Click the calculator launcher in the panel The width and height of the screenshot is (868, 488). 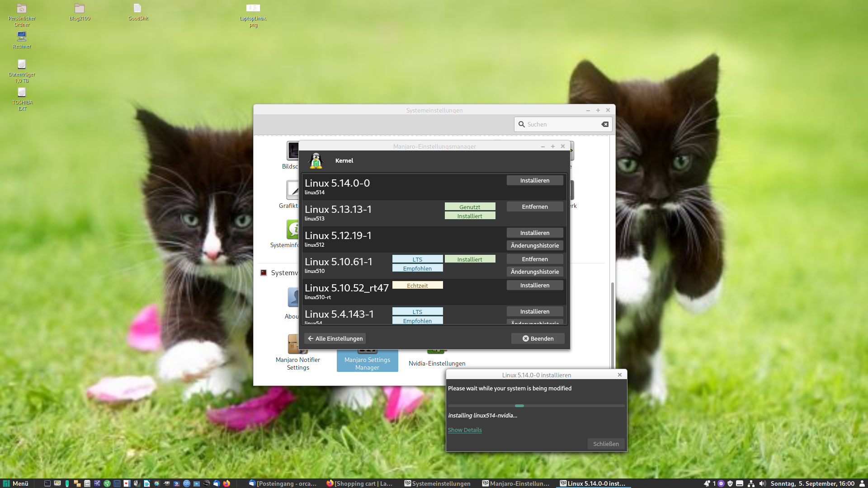pos(117,483)
